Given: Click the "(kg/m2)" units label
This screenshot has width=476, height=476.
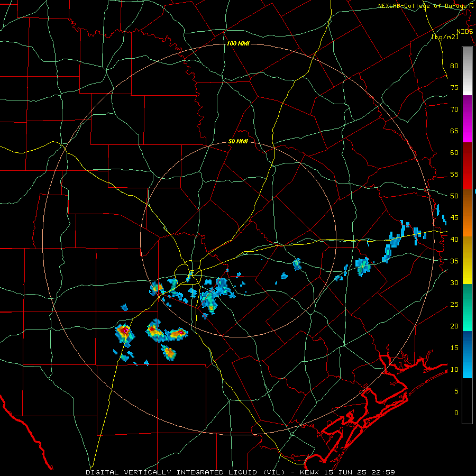Looking at the screenshot, I should coord(445,37).
